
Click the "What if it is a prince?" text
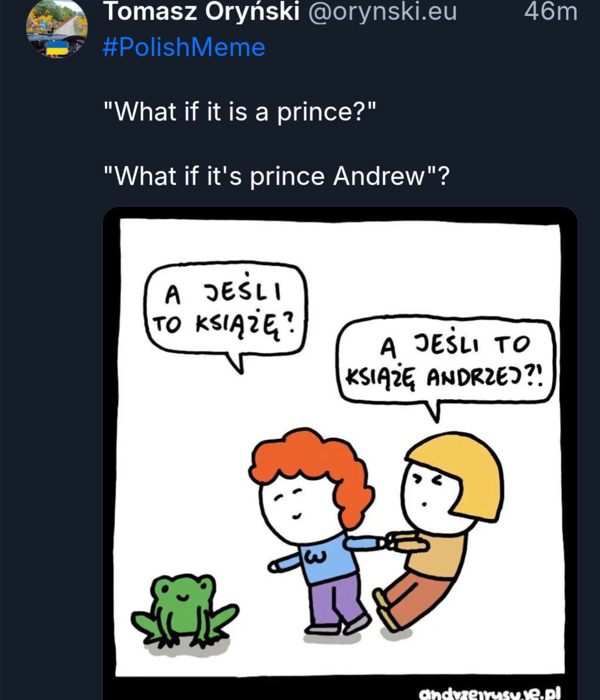point(240,112)
